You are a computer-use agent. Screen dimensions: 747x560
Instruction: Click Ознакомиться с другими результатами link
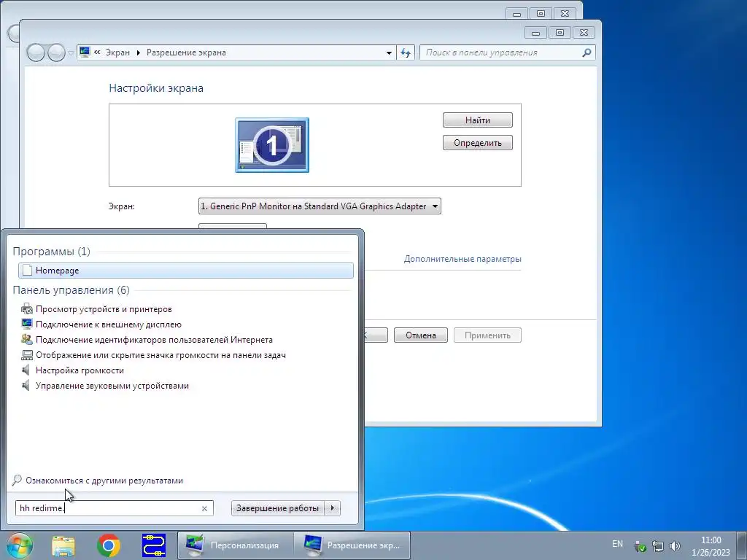click(x=104, y=481)
